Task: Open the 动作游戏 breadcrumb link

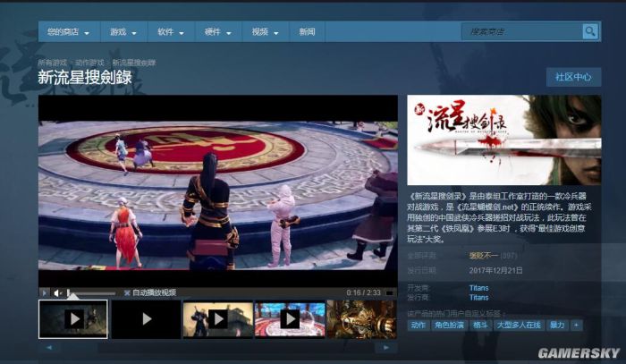Action: click(89, 63)
